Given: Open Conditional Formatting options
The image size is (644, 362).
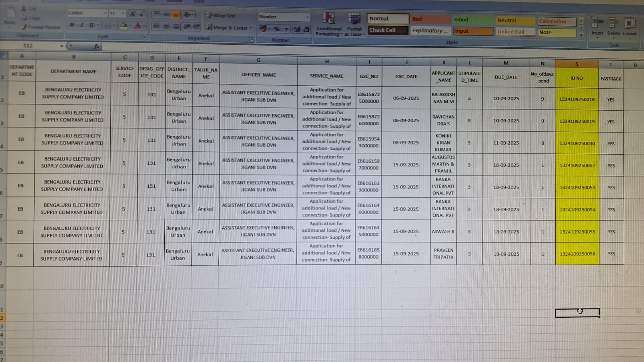Looking at the screenshot, I should pyautogui.click(x=329, y=24).
